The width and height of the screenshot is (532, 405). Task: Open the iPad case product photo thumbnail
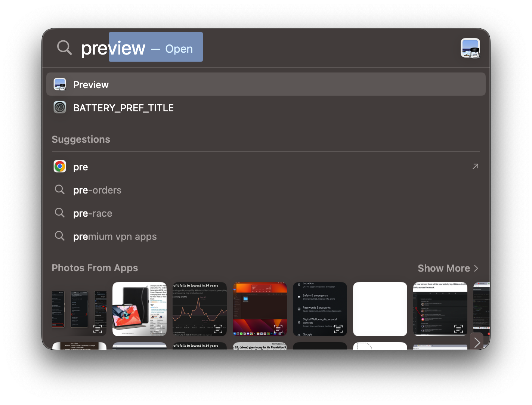pos(139,309)
